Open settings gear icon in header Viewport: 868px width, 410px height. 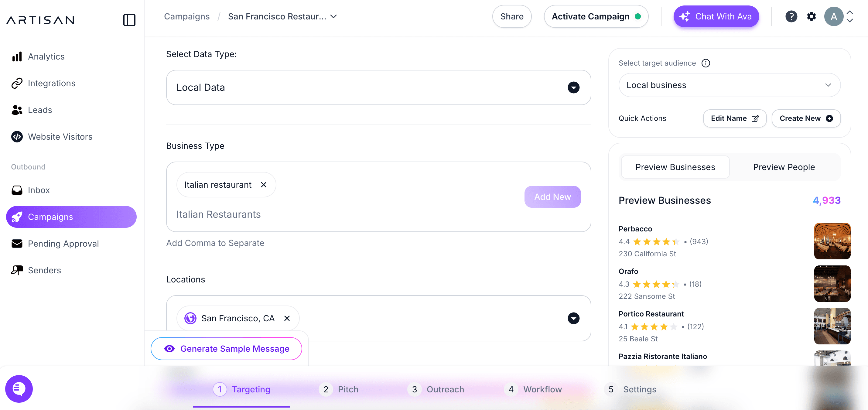click(812, 16)
